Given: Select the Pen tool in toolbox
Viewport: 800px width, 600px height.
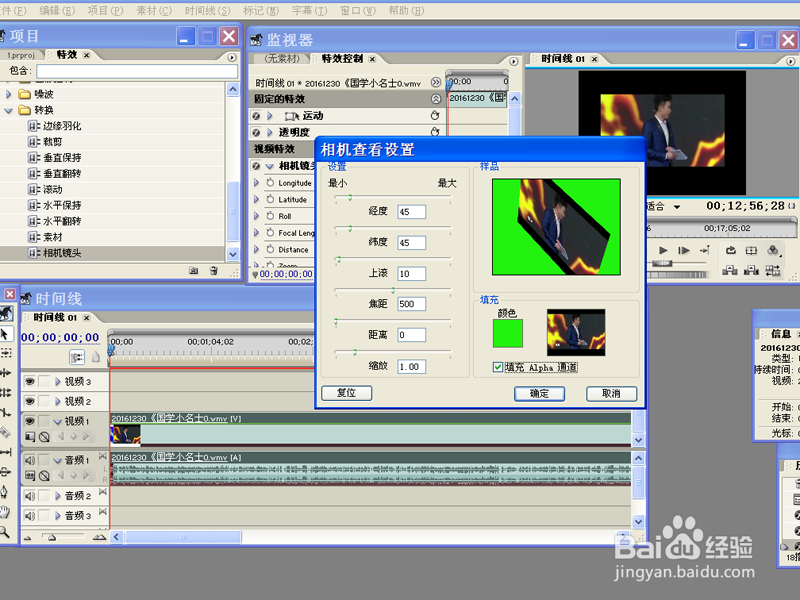Looking at the screenshot, I should coord(5,492).
